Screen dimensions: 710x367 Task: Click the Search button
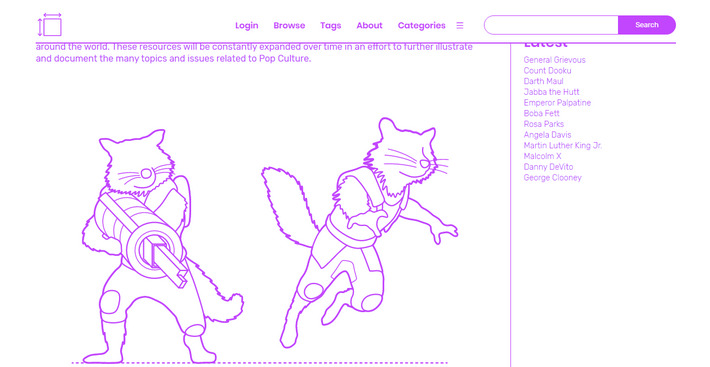(x=647, y=25)
